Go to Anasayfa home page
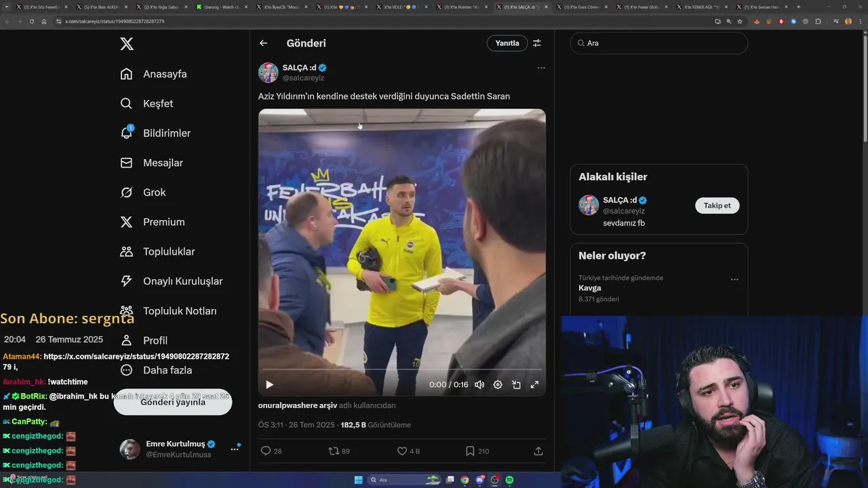Viewport: 868px width, 488px height. point(153,74)
